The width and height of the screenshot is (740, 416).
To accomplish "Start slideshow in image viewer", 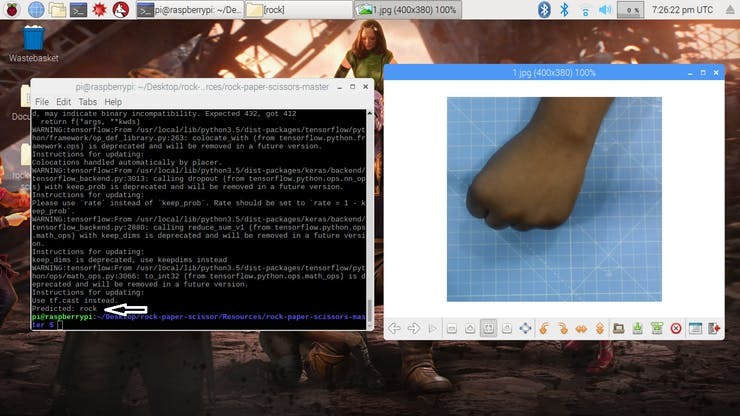I will [x=432, y=328].
